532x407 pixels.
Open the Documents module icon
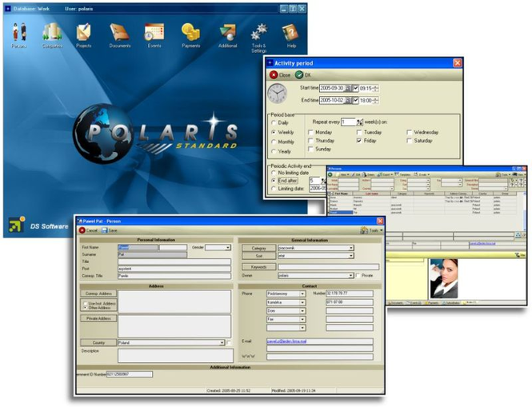119,32
